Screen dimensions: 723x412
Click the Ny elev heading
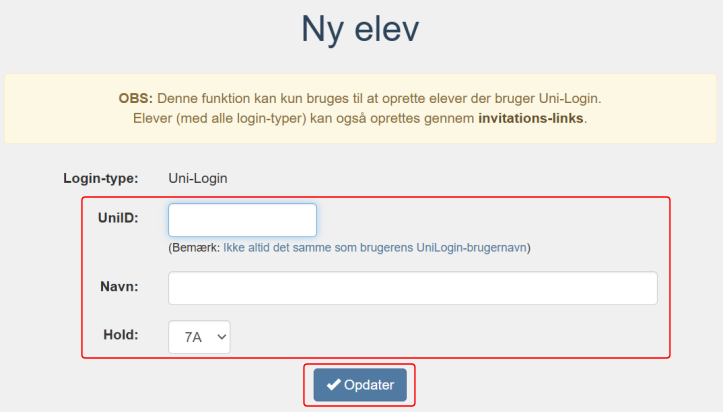[360, 29]
